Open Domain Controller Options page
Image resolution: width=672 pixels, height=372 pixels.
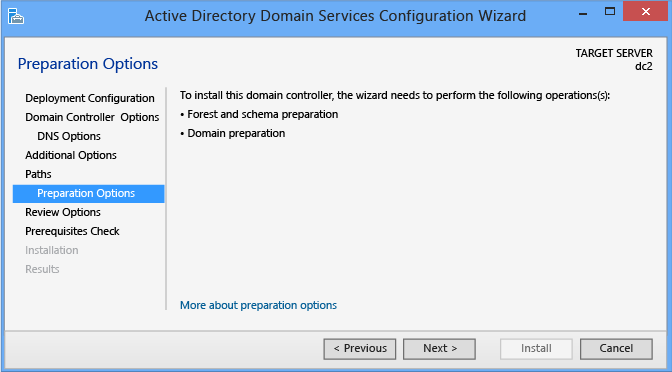pos(92,117)
